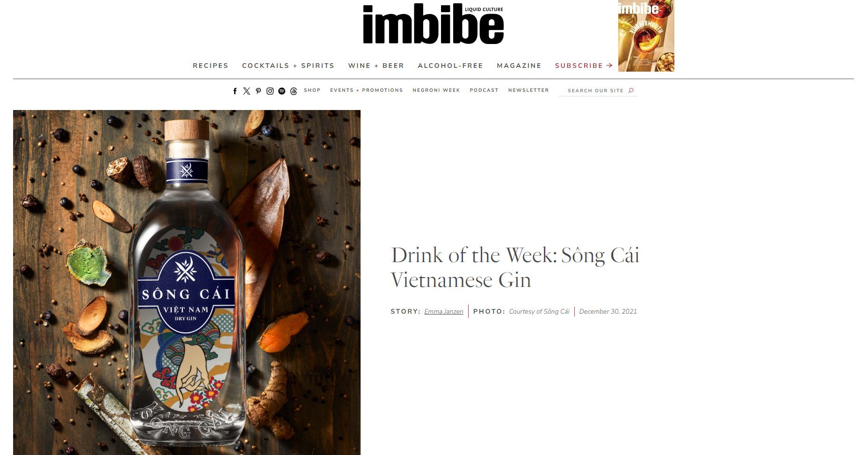Go to the Negroni Week link

(x=436, y=90)
